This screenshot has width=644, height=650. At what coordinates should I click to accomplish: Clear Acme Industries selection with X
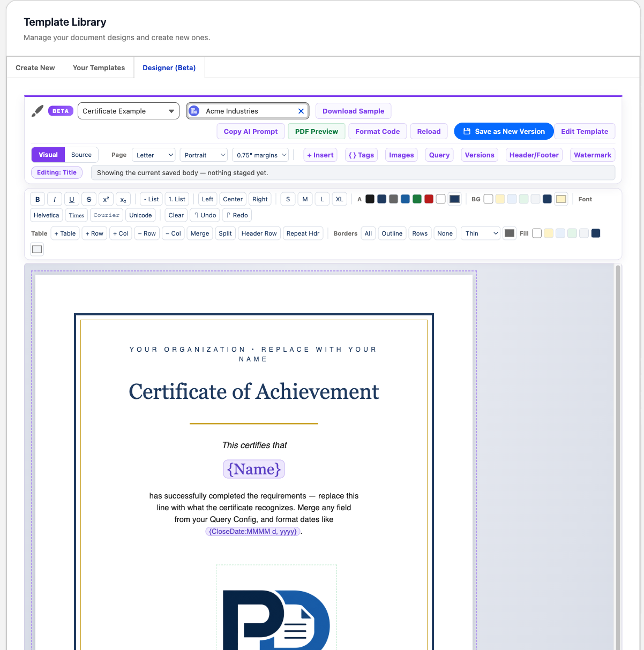[301, 111]
